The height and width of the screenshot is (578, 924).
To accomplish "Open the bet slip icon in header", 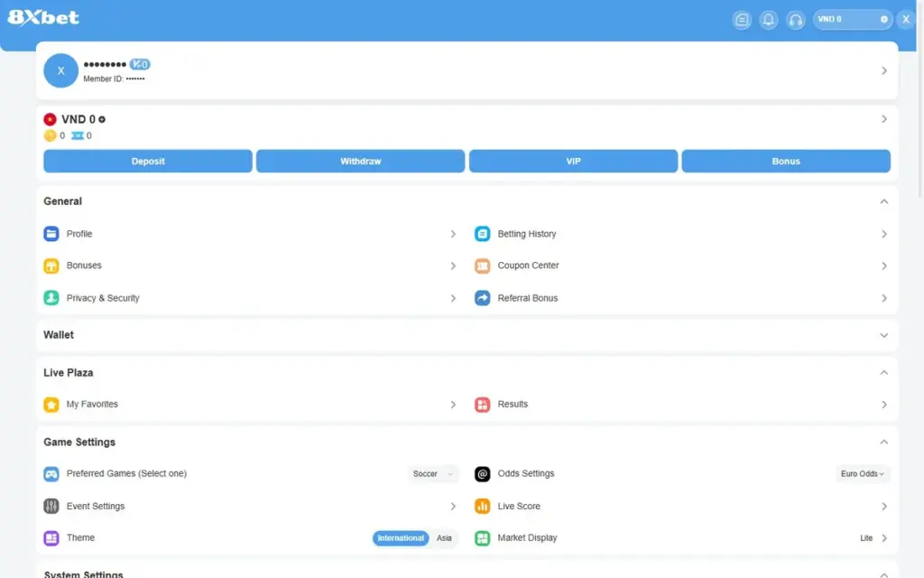I will tap(742, 20).
